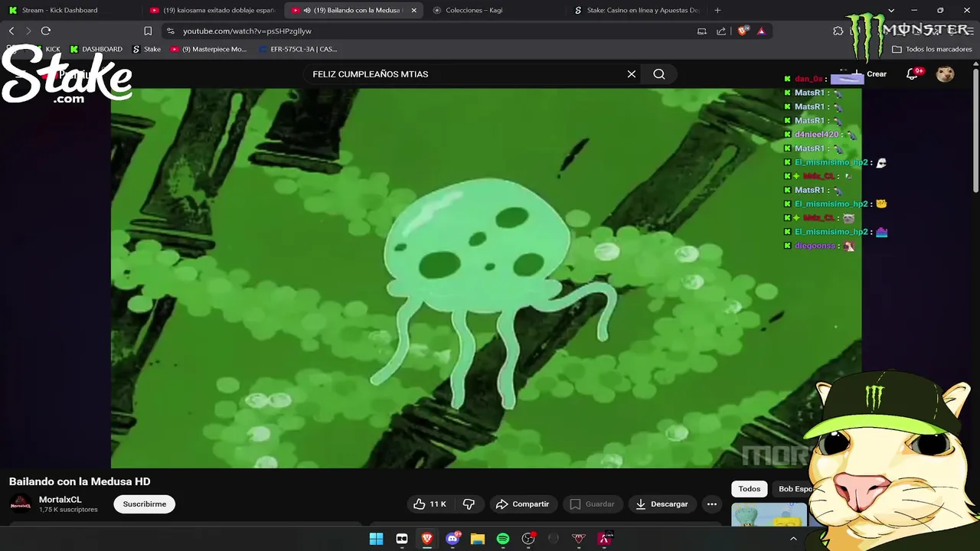Open the three-dot more actions menu
The height and width of the screenshot is (551, 980).
[x=712, y=504]
